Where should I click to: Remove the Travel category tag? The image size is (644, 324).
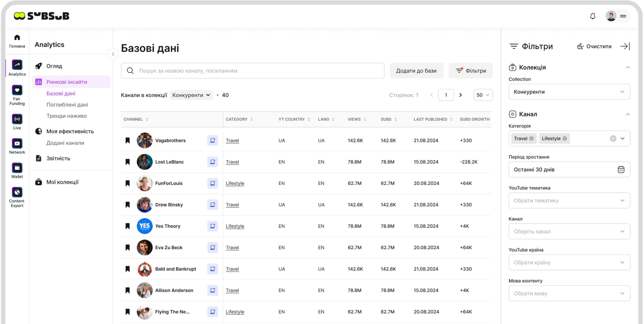tap(531, 139)
